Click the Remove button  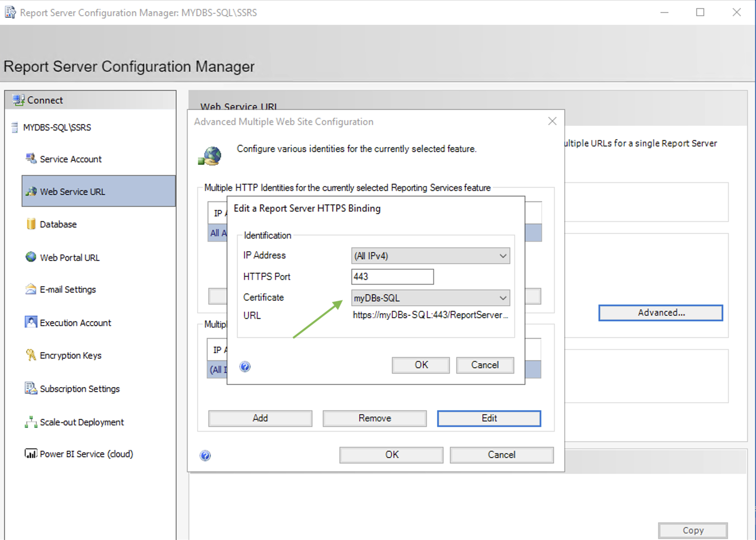375,418
